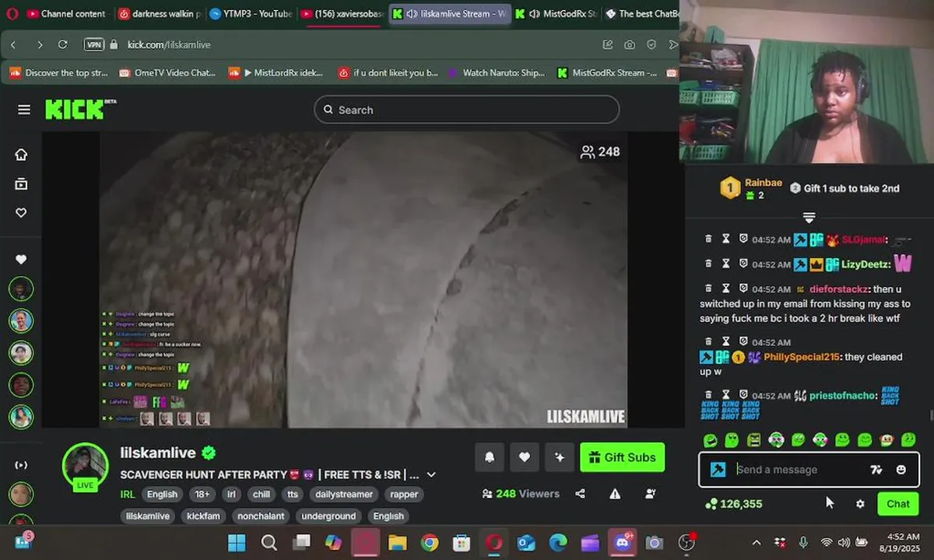Insert the first green quick emote
Image resolution: width=934 pixels, height=560 pixels.
[x=711, y=440]
